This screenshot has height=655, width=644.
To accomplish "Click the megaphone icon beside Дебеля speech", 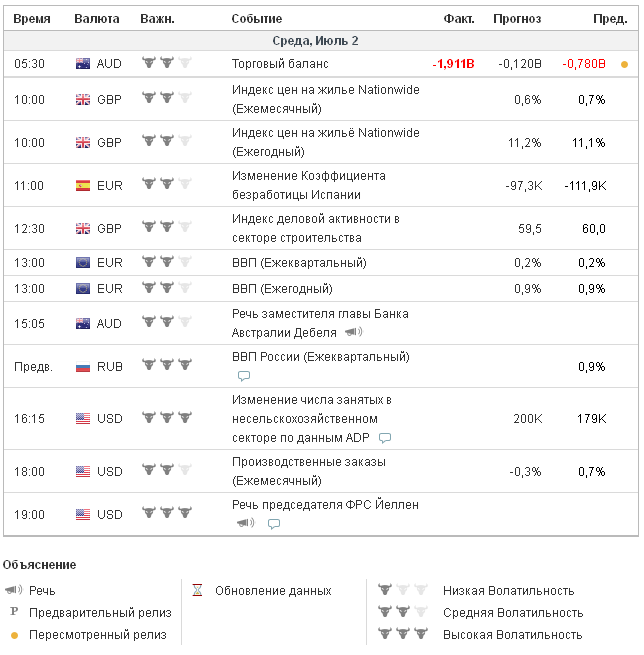I will (x=353, y=332).
